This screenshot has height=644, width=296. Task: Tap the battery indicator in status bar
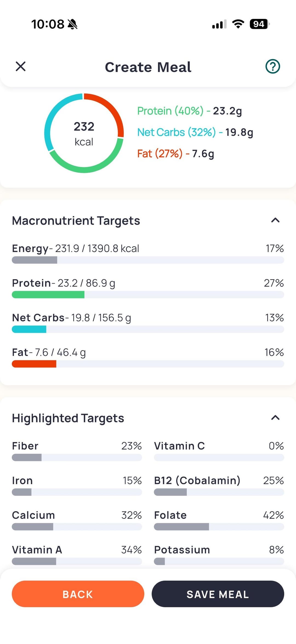click(259, 24)
